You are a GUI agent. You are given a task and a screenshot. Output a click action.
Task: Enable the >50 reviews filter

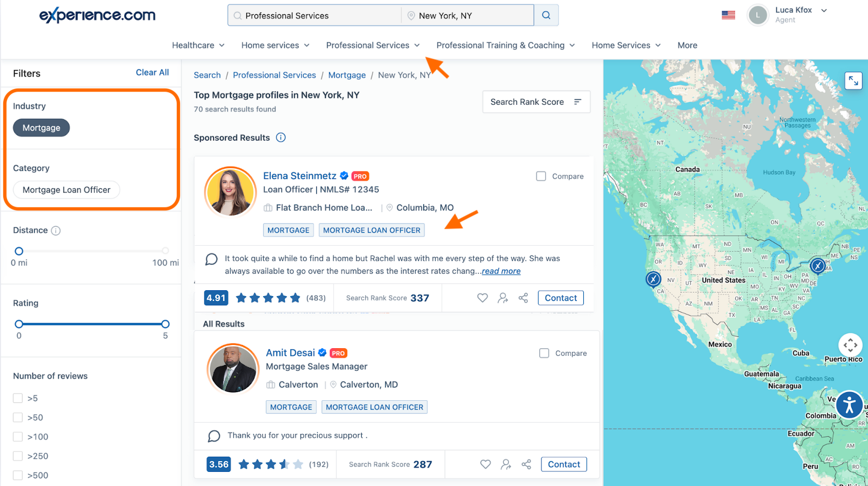point(18,418)
